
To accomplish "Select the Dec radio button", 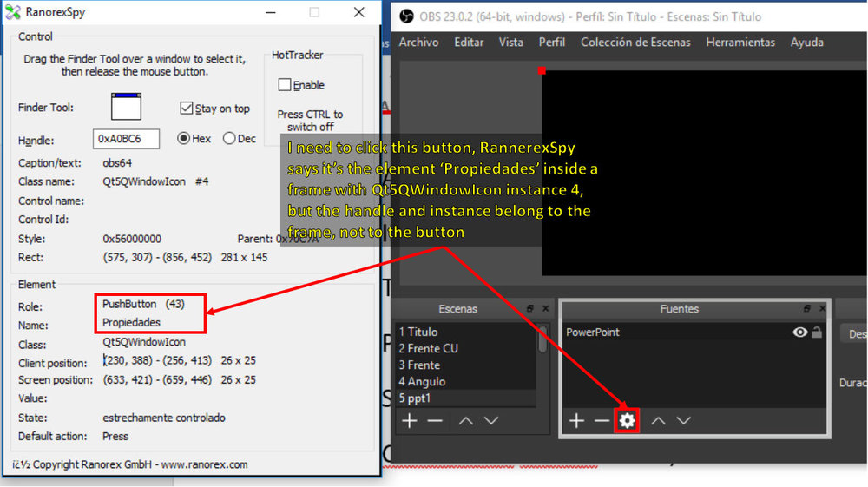I will (x=229, y=138).
